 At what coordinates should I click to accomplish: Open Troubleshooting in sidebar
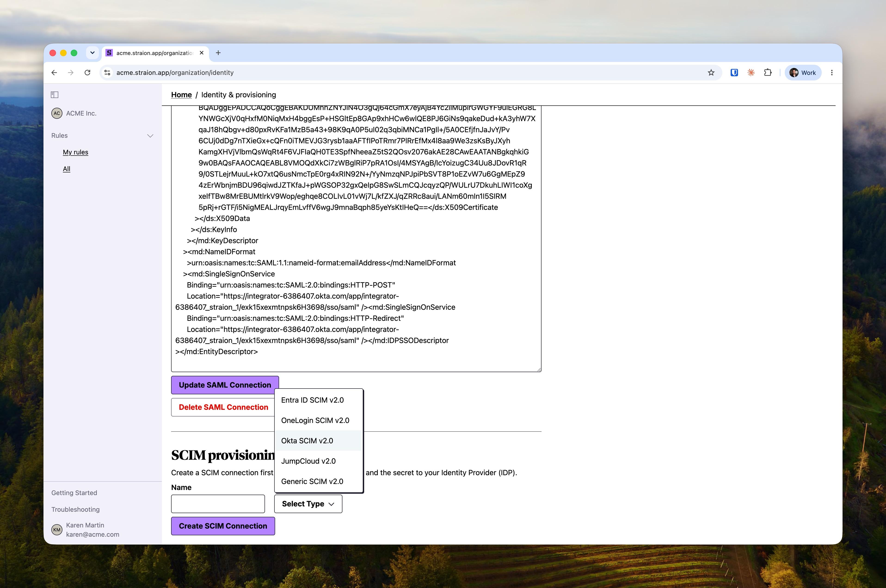tap(75, 509)
